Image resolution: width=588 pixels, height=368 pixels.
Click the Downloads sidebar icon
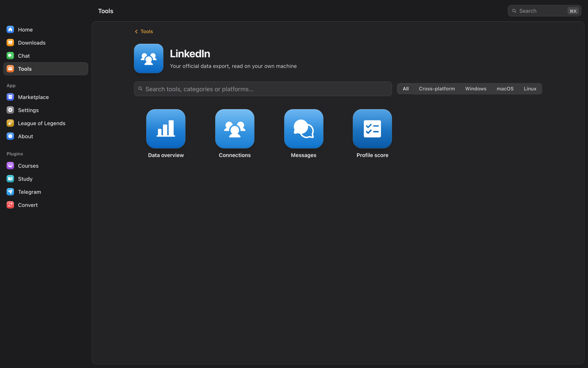click(10, 43)
